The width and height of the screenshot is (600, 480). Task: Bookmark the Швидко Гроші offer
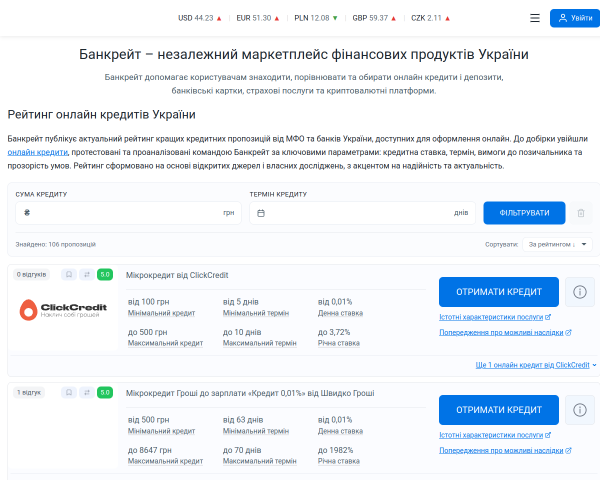click(69, 392)
